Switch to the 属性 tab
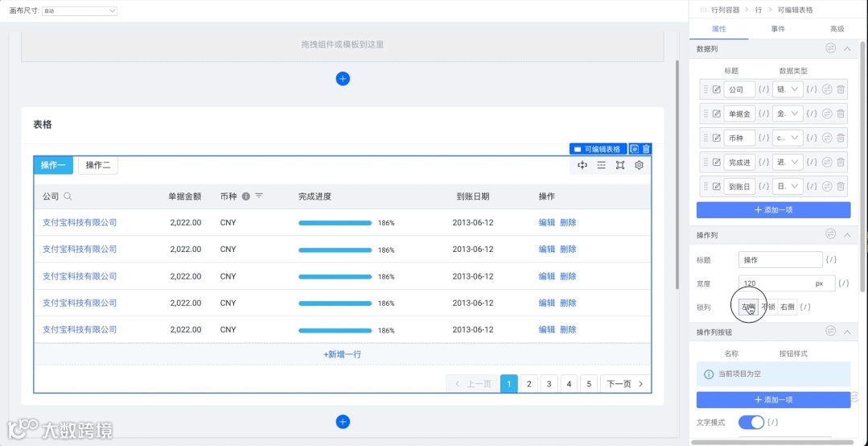Viewport: 868px width, 446px height. 718,29
